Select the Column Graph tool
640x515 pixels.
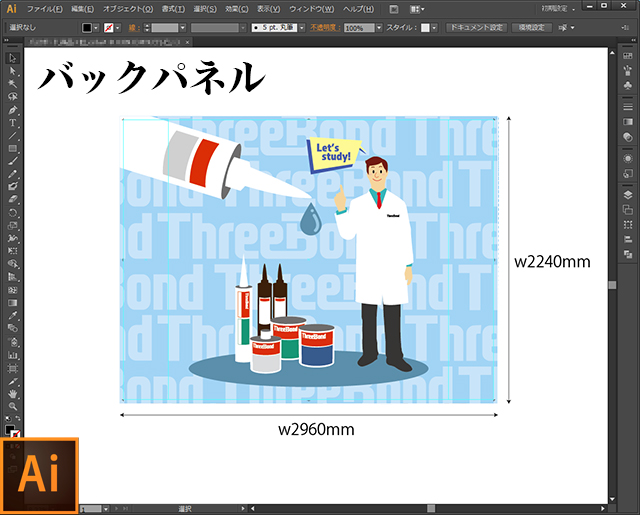[12, 355]
